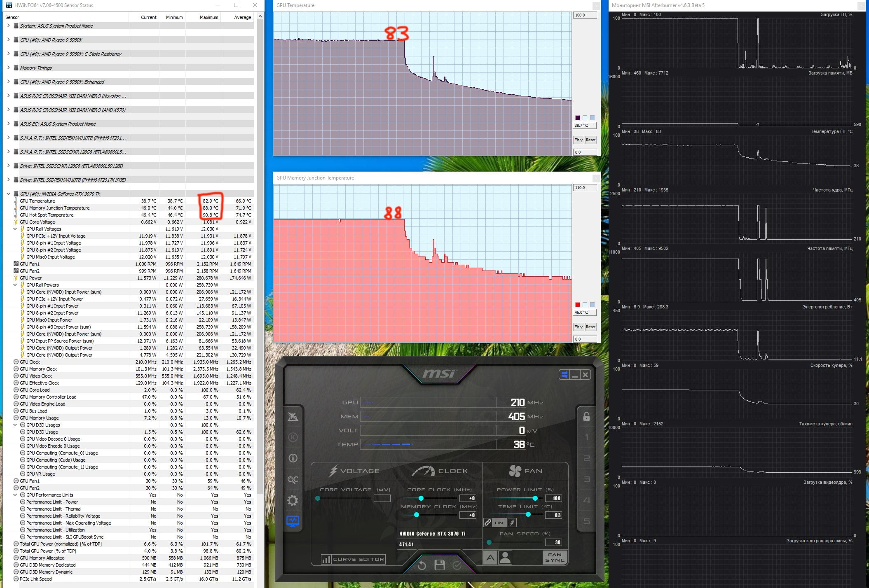Click the Kombustor K icon
Screen dimensions: 869x588
(293, 437)
